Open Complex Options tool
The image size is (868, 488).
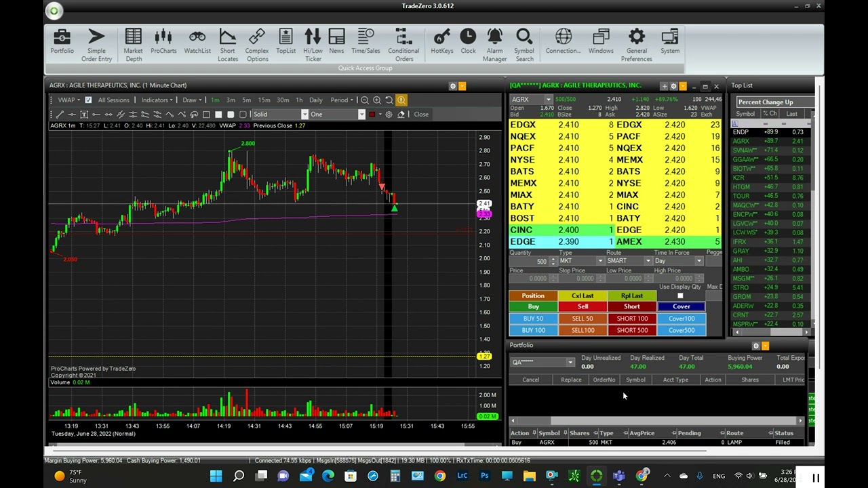pos(257,45)
